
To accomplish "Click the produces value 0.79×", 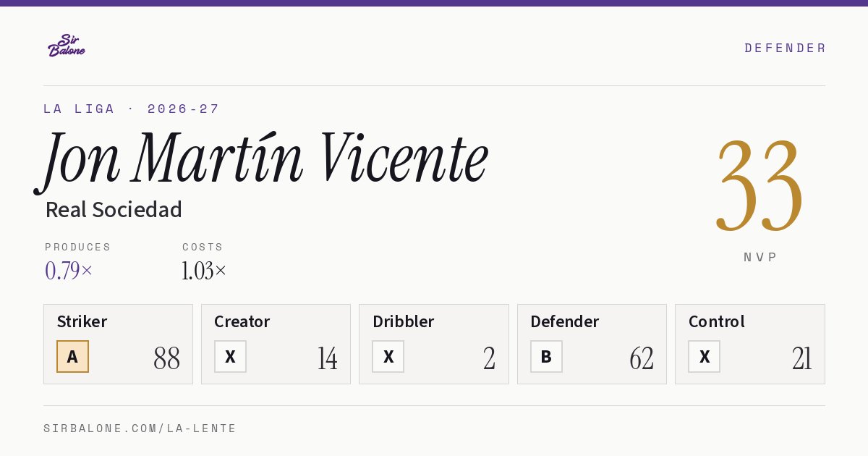I will (69, 271).
